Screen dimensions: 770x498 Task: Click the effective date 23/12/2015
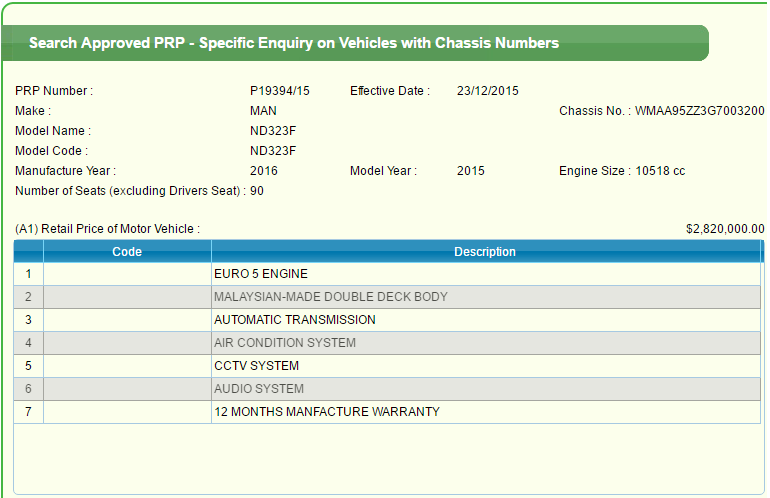coord(488,91)
